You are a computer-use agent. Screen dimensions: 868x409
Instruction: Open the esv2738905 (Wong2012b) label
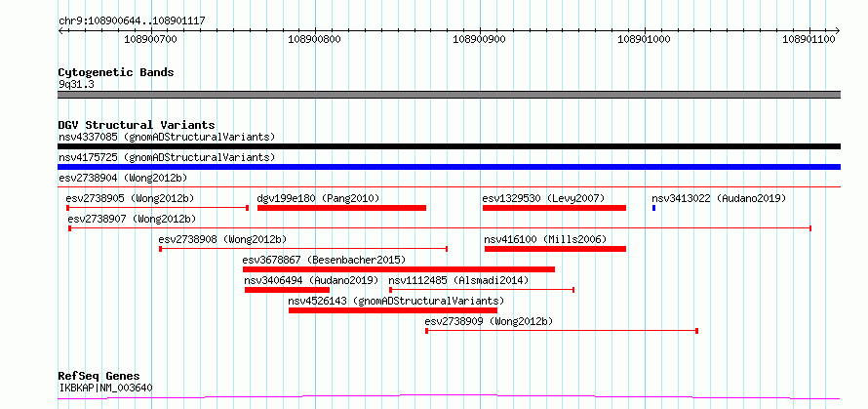130,198
